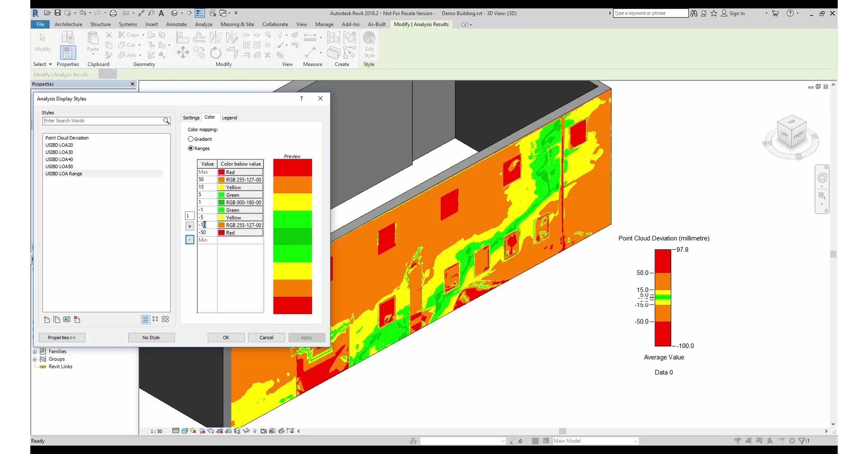
Task: Select the Gradient color mapping option
Action: (x=191, y=139)
